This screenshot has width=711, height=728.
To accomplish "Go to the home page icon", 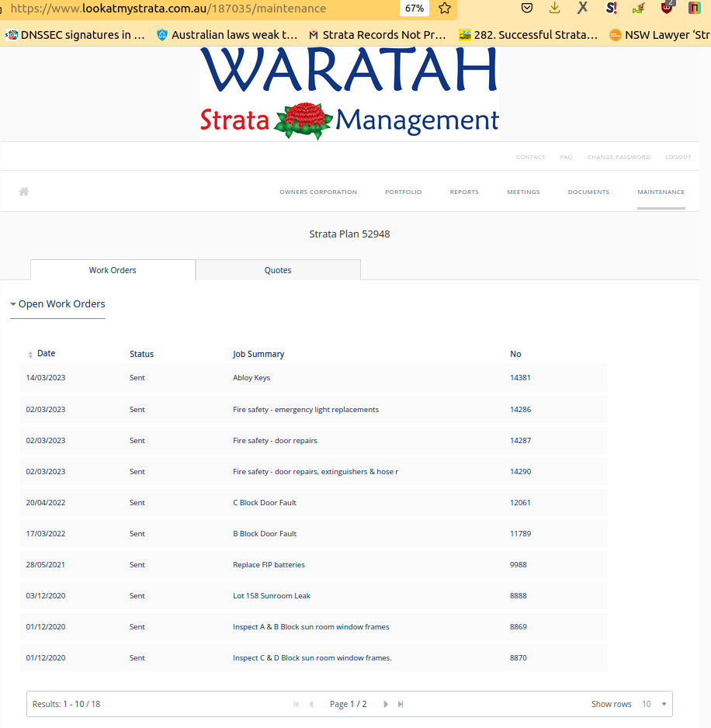I will coord(24,191).
